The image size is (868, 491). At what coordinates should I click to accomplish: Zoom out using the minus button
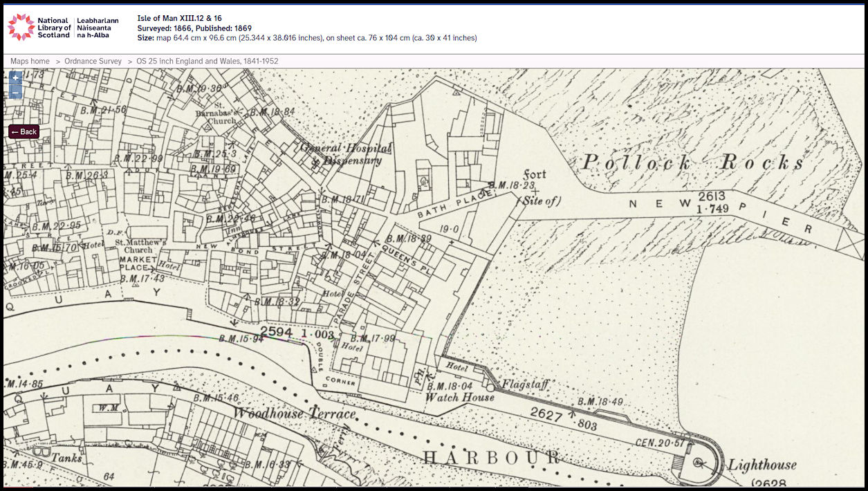15,93
